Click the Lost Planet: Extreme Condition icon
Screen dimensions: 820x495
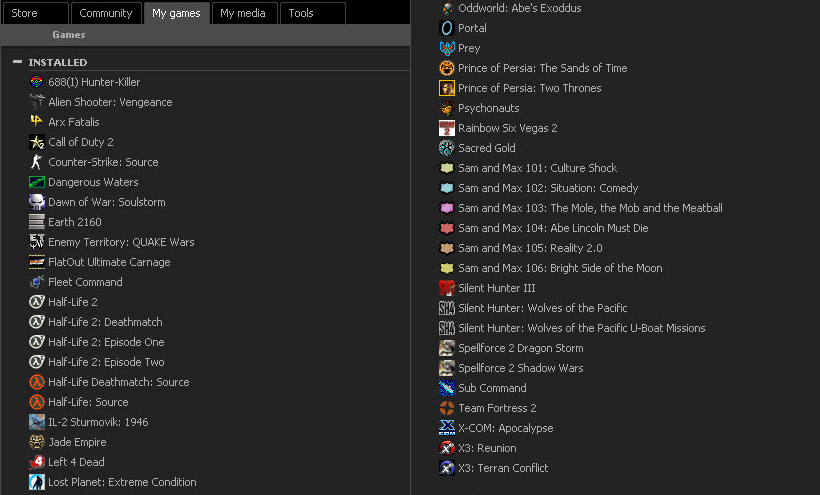(37, 482)
